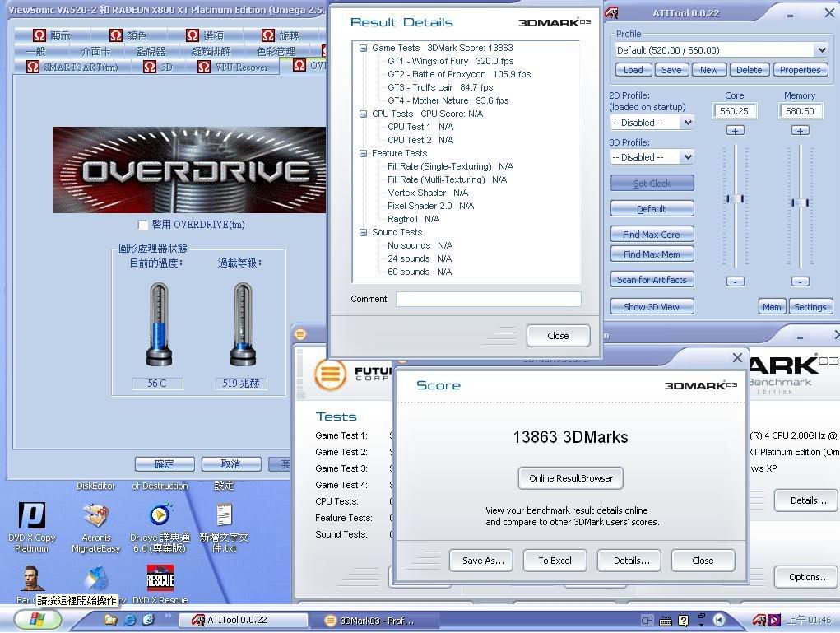
Task: Collapse the Game Tests tree node
Action: 363,48
